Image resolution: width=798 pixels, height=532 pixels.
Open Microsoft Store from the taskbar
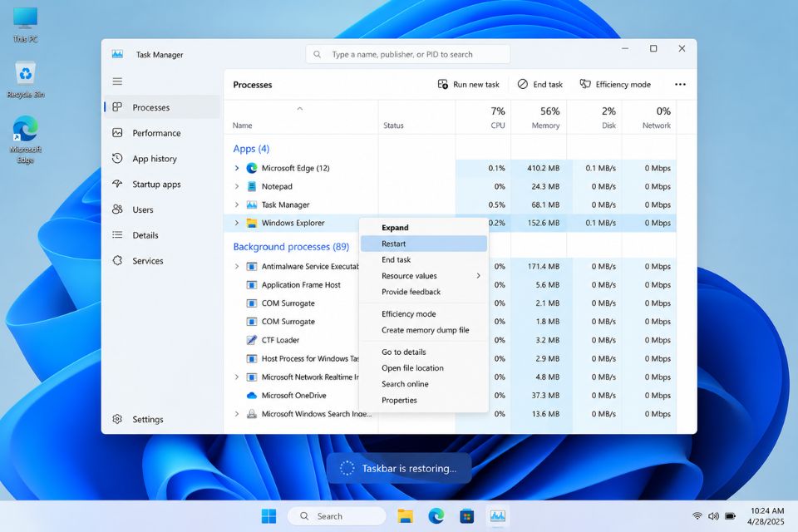(466, 516)
